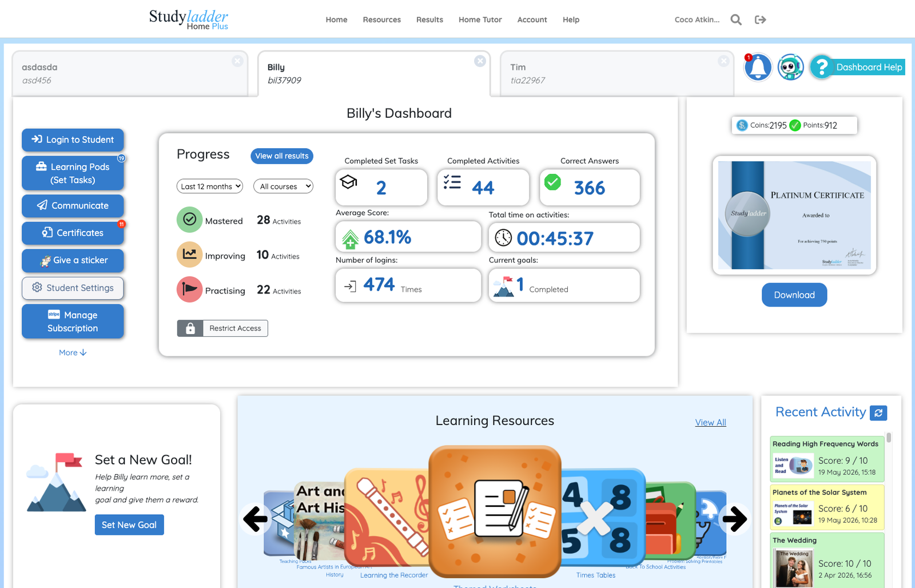Open the Coco Atkin account name

tap(697, 20)
